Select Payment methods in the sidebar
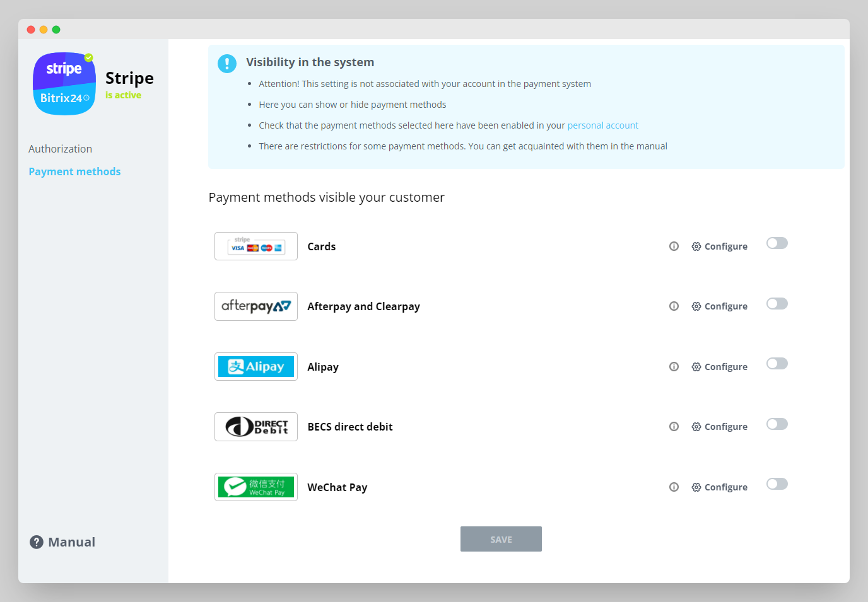Image resolution: width=868 pixels, height=602 pixels. [x=74, y=171]
